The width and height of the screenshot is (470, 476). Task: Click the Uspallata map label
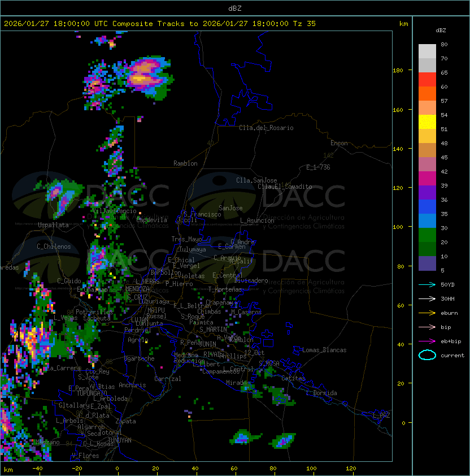(53, 225)
